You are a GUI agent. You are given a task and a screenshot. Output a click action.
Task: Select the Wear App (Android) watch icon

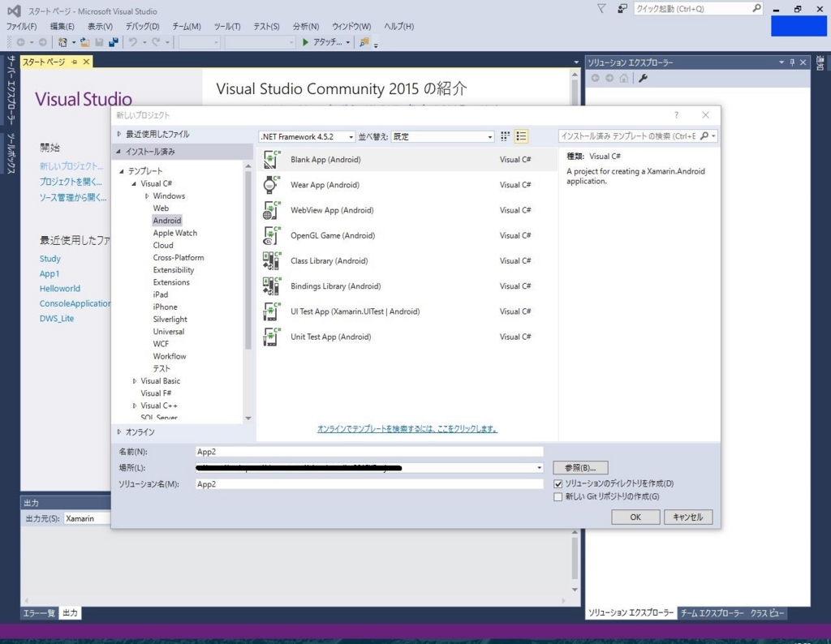272,185
